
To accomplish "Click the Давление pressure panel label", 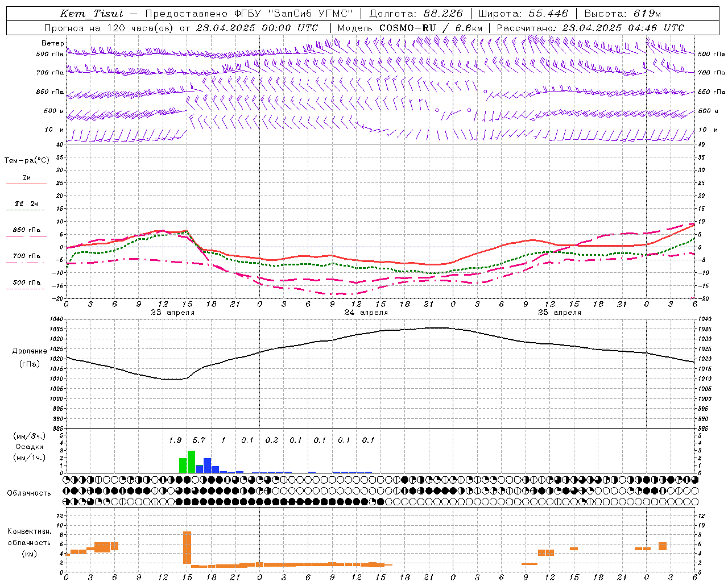I will (x=30, y=351).
